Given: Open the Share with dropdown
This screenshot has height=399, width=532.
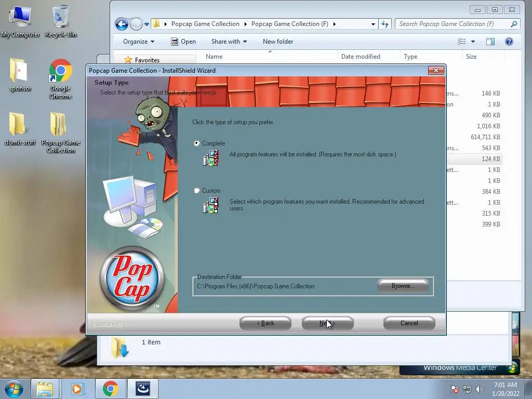Looking at the screenshot, I should click(x=229, y=42).
